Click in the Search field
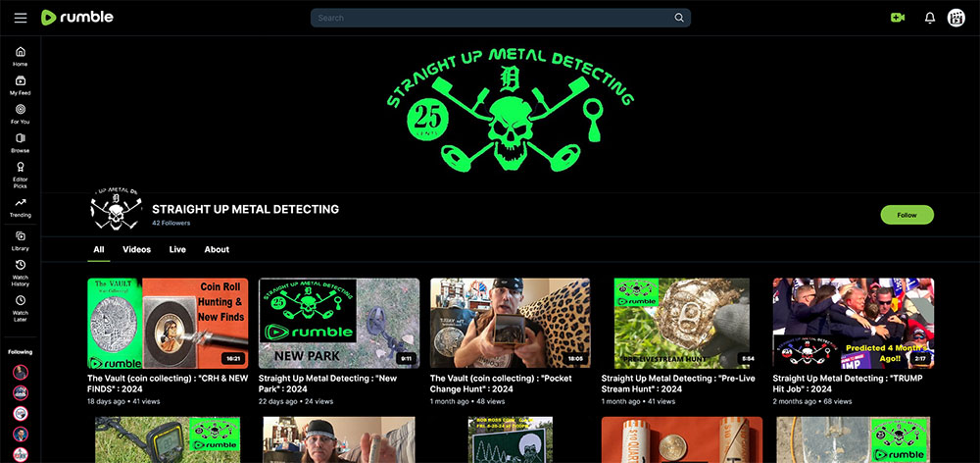This screenshot has height=463, width=980. coord(500,18)
